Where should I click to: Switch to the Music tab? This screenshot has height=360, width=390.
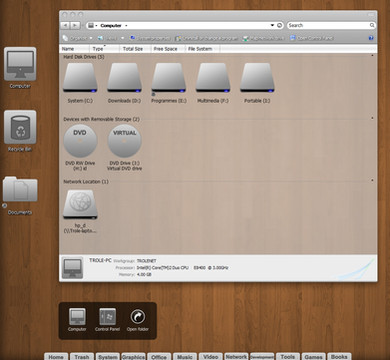point(185,357)
